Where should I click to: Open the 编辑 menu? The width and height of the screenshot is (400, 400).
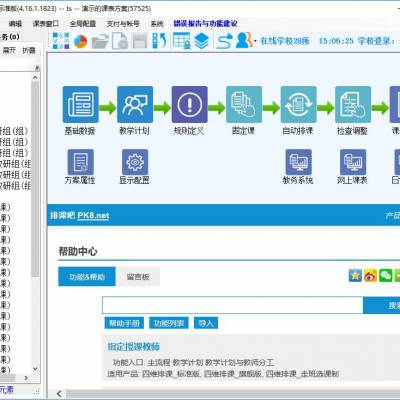tap(15, 24)
